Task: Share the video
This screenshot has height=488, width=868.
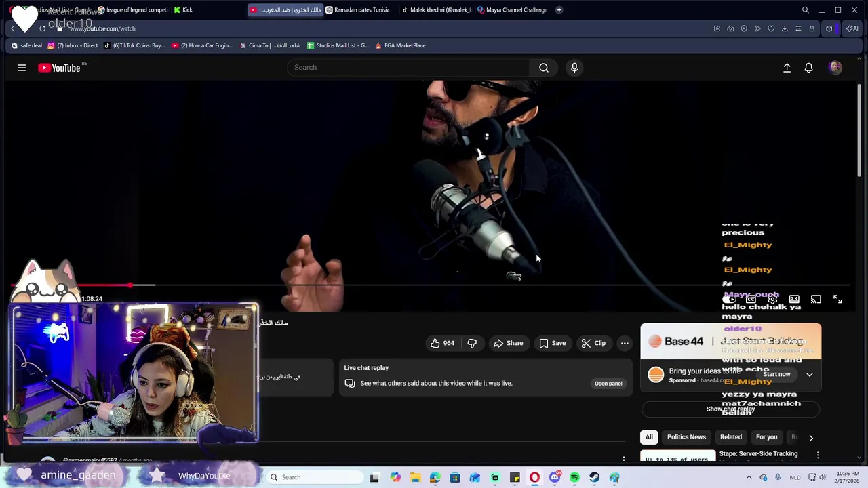Action: click(x=508, y=343)
